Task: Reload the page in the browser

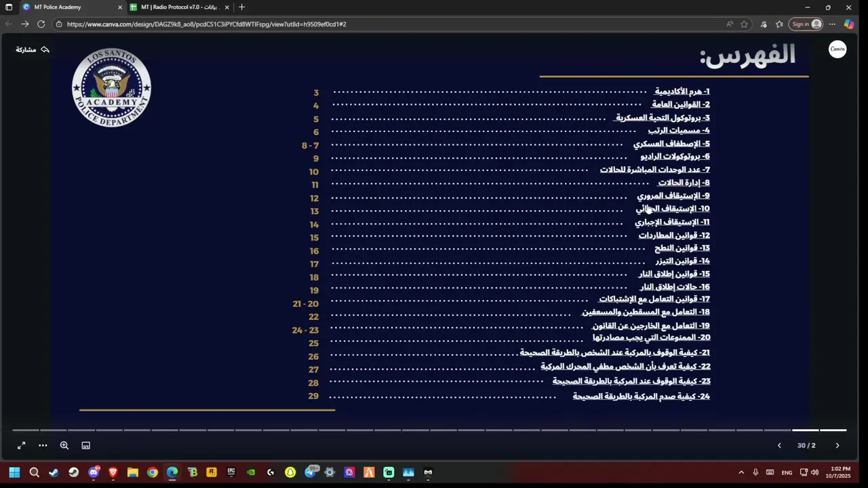Action: (x=41, y=24)
